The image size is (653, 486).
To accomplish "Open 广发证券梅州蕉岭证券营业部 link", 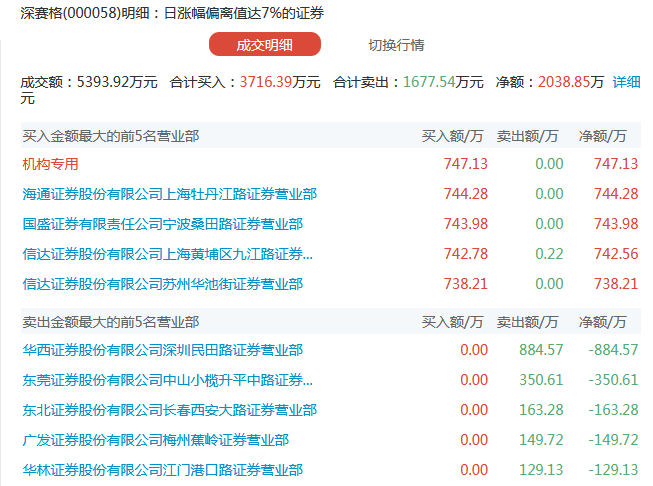I will click(x=155, y=440).
